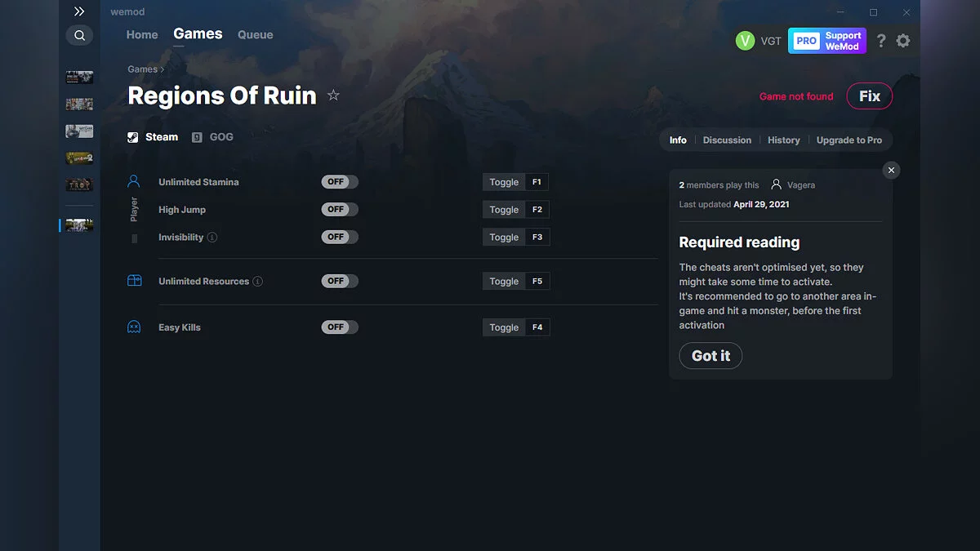Click the author person icon
Screen dimensions: 980x551
777,184
